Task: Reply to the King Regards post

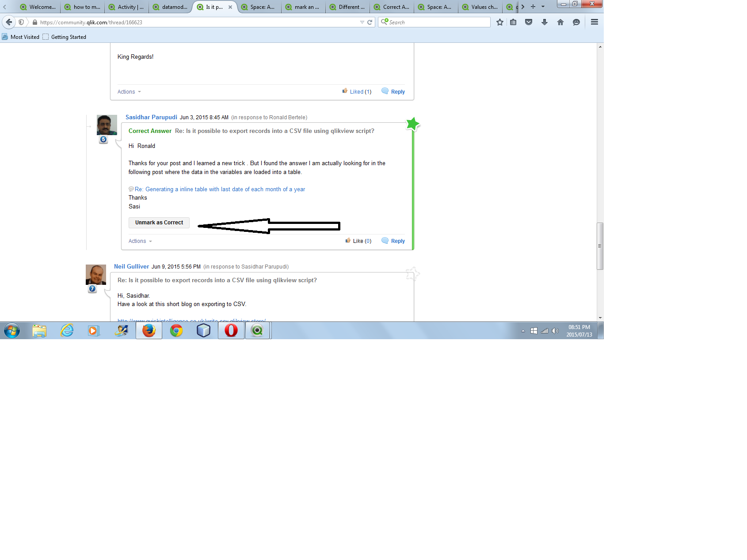Action: pyautogui.click(x=393, y=91)
